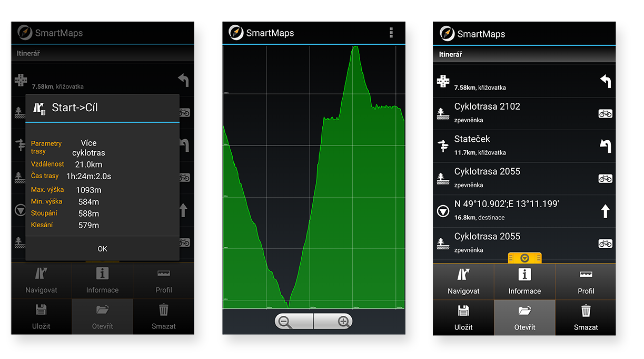Viewport: 644px width, 359px height.
Task: Tap Uložit in the right screen
Action: (463, 318)
